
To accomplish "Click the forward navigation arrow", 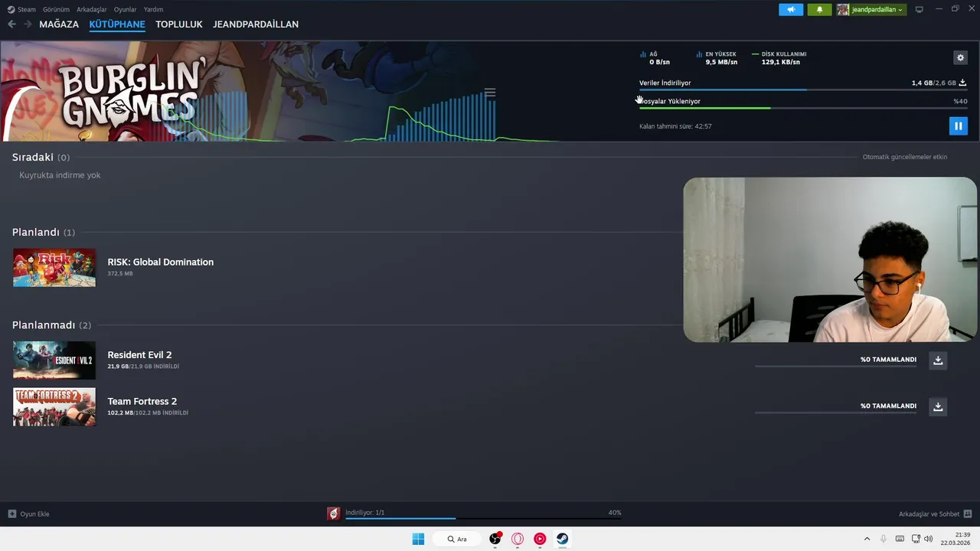I will click(28, 24).
